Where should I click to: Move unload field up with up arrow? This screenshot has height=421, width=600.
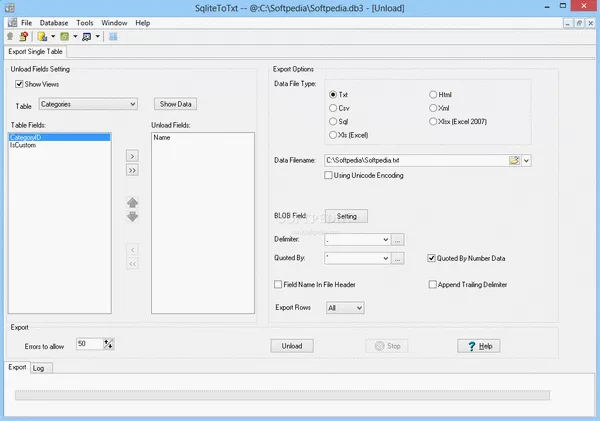[x=132, y=202]
